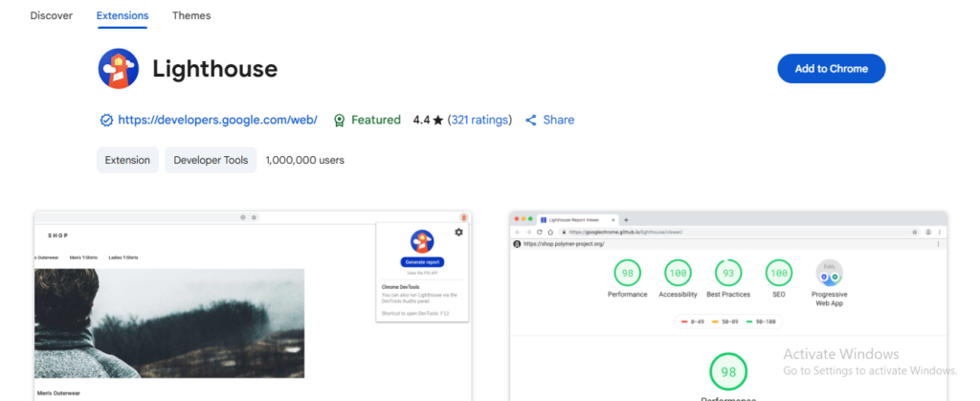
Task: Click the Ladies T-Shirts shop link
Action: 123,257
